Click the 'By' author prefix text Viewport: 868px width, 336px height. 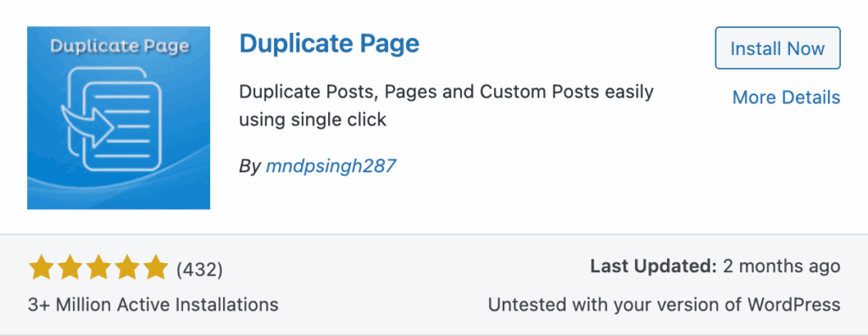coord(250,166)
